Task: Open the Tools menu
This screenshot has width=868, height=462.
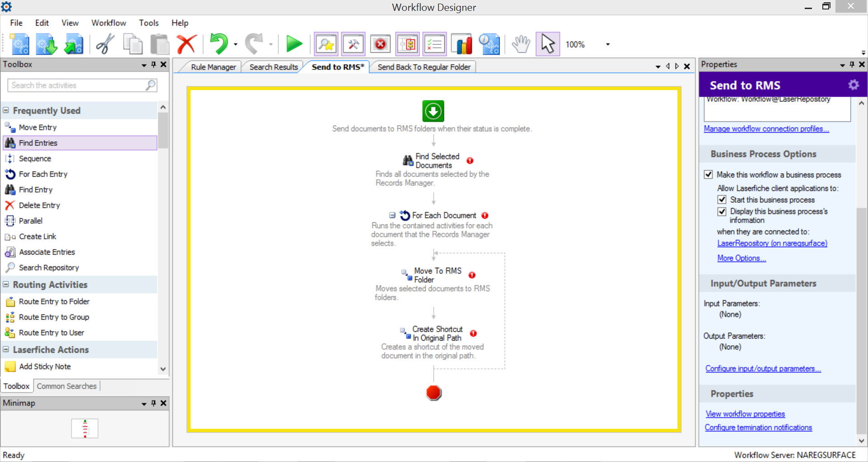Action: tap(149, 23)
